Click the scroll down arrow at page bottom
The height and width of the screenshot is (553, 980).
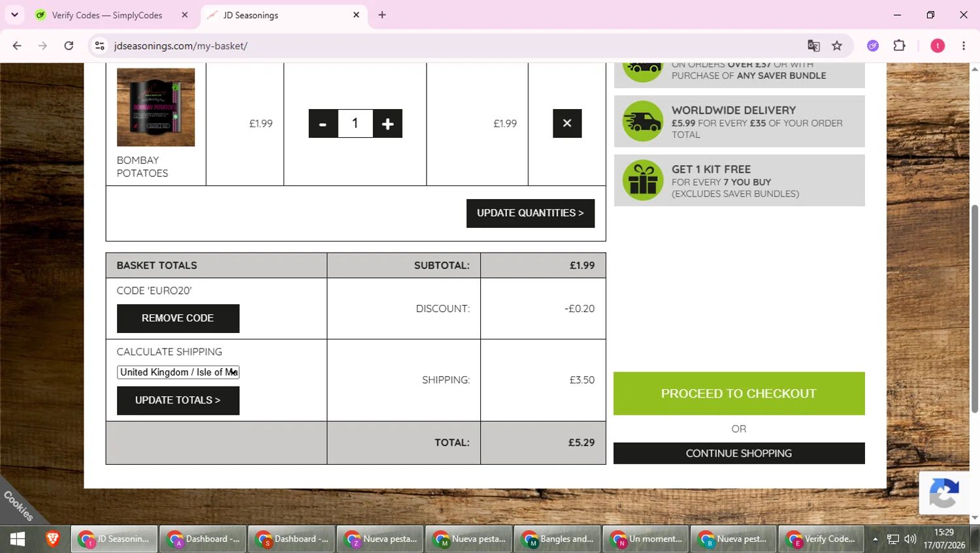tap(975, 518)
